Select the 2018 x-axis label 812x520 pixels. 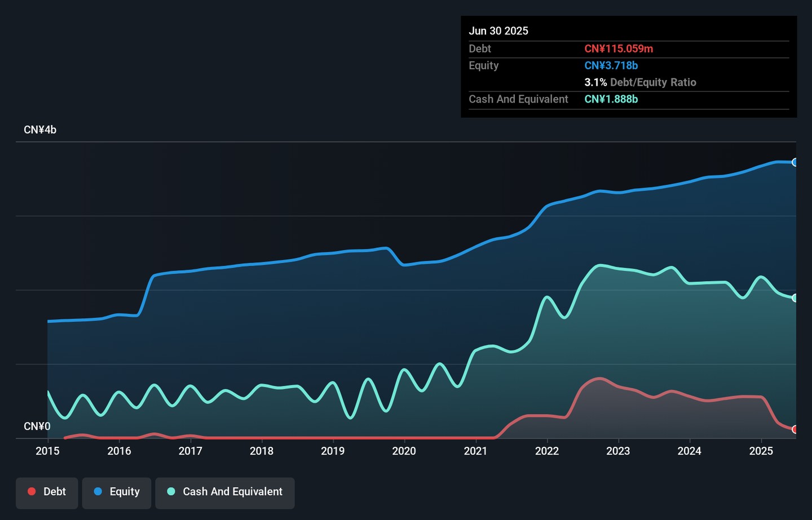coord(262,451)
